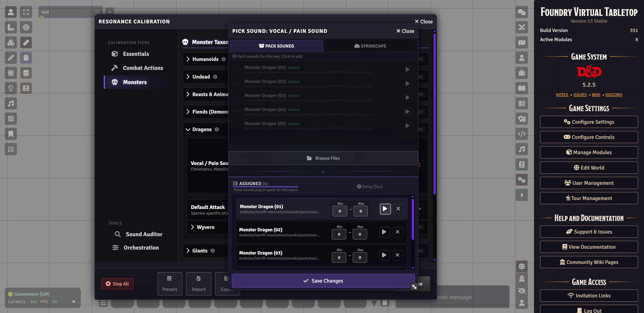Open the Presets button
Screen dimensions: 644x313
pos(170,284)
